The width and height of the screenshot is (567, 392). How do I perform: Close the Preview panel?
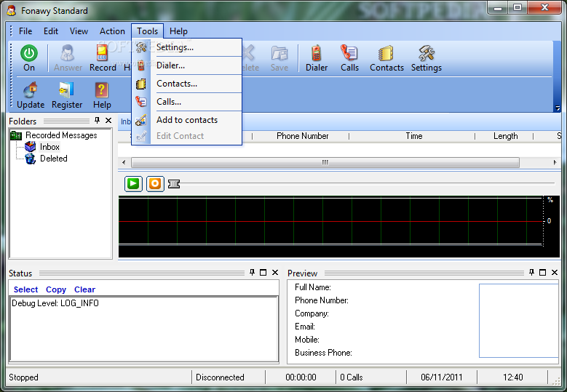click(555, 273)
